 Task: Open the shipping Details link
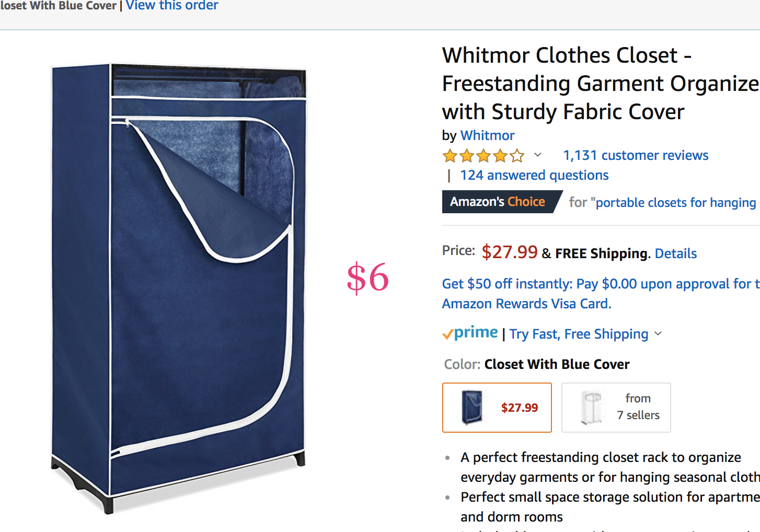click(675, 253)
